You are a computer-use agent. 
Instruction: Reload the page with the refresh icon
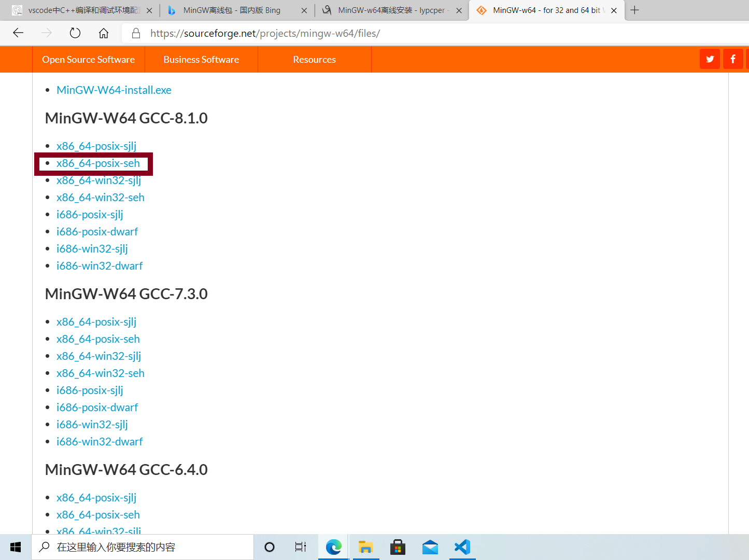(75, 33)
